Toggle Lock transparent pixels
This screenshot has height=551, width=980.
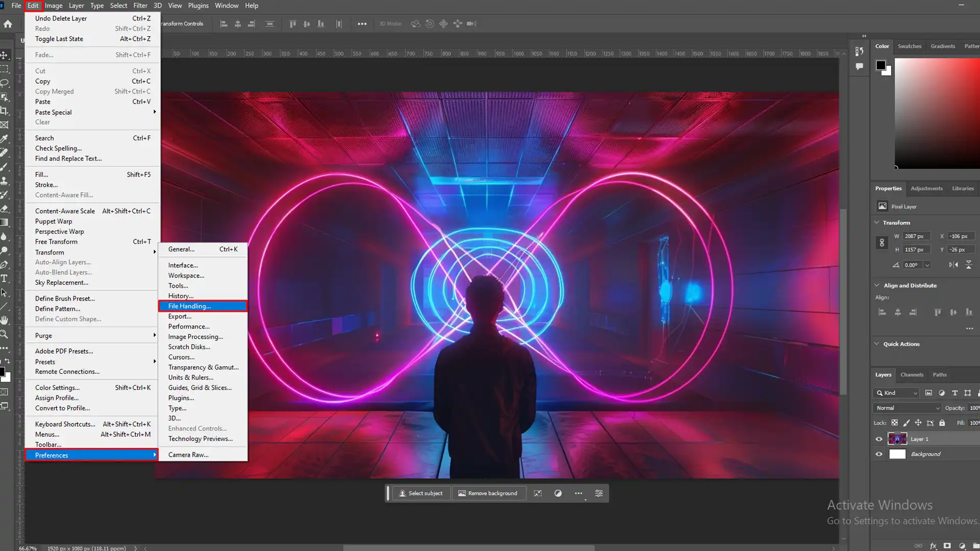894,423
